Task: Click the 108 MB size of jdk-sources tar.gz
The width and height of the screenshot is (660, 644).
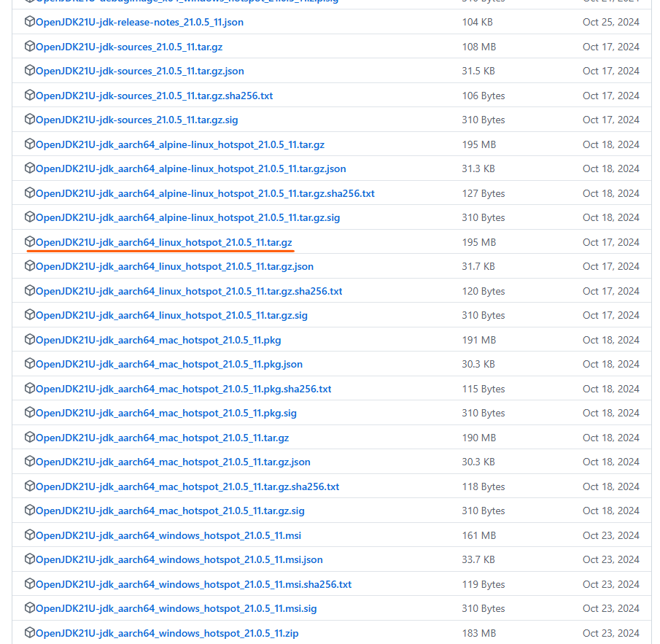Action: [x=479, y=47]
